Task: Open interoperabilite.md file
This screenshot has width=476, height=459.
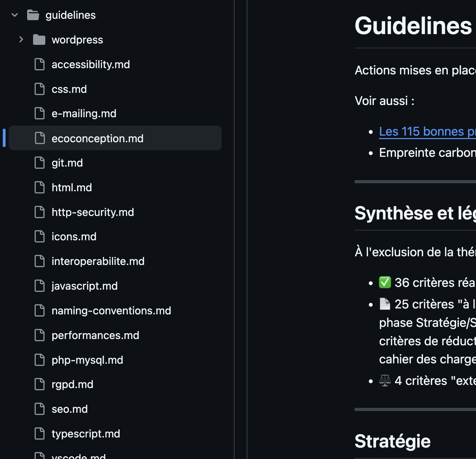Action: [98, 261]
